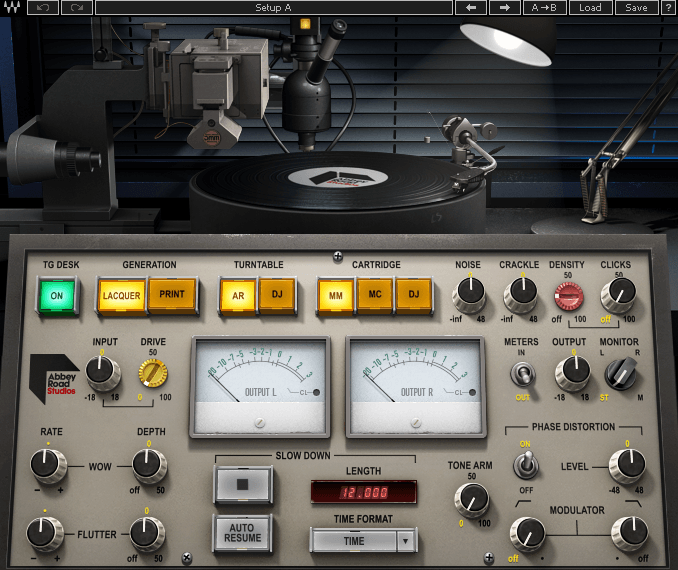
Task: Select DJ turntable
Action: (x=277, y=295)
